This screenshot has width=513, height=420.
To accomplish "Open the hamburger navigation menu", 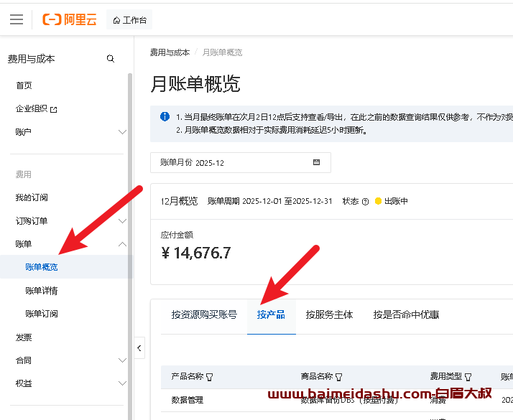I will pyautogui.click(x=16, y=19).
